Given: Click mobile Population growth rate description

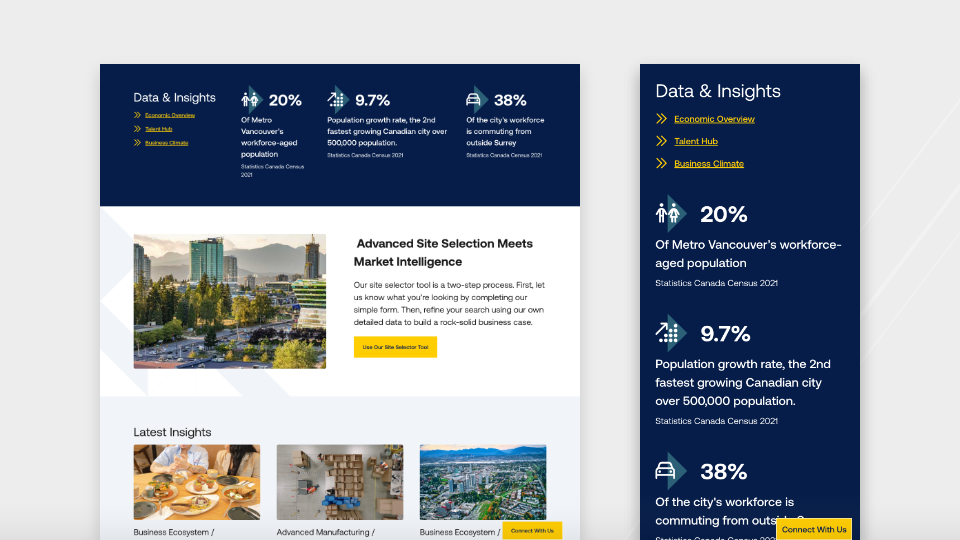Looking at the screenshot, I should (x=743, y=383).
